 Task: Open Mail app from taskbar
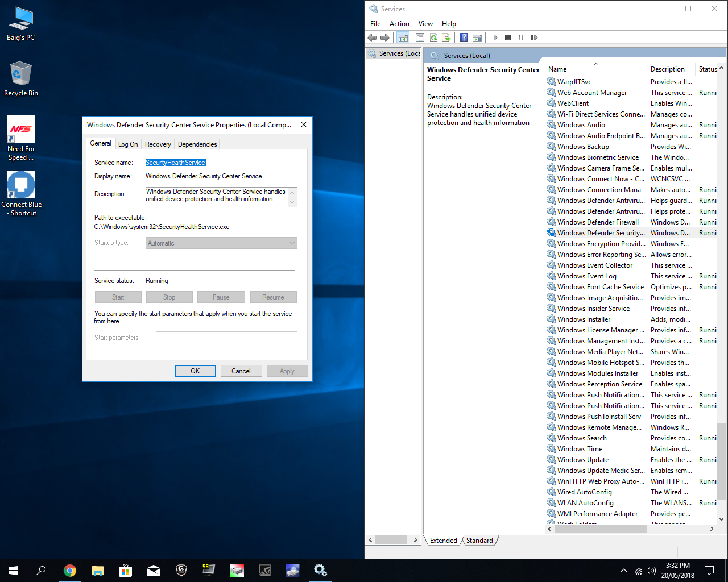click(154, 571)
